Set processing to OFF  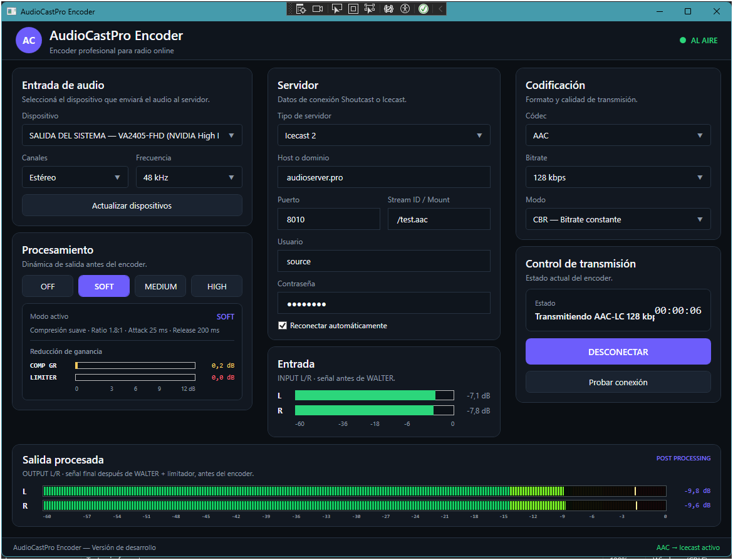pyautogui.click(x=48, y=286)
